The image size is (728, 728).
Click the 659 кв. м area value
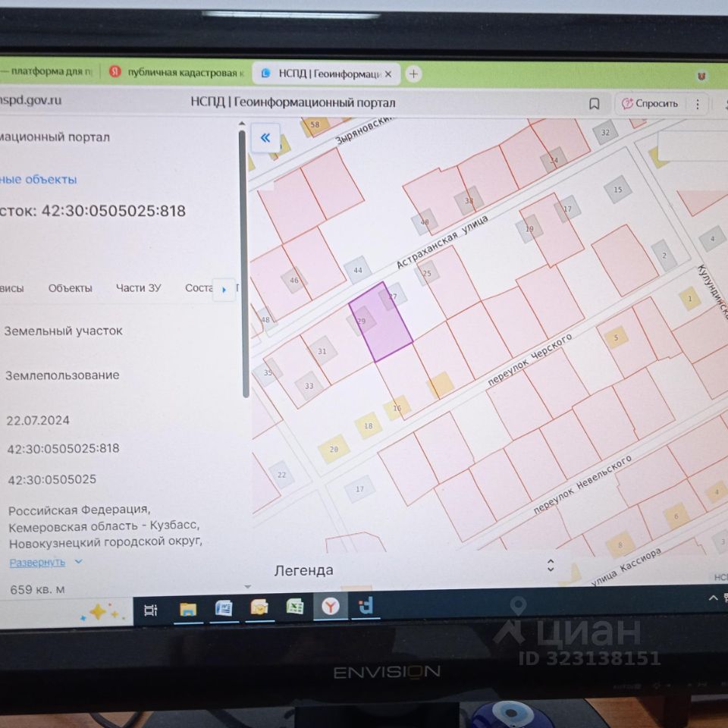pyautogui.click(x=37, y=590)
